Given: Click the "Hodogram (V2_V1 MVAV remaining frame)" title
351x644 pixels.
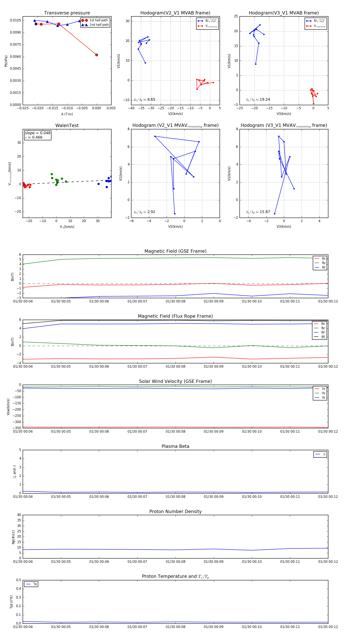Looking at the screenshot, I should 175,125.
